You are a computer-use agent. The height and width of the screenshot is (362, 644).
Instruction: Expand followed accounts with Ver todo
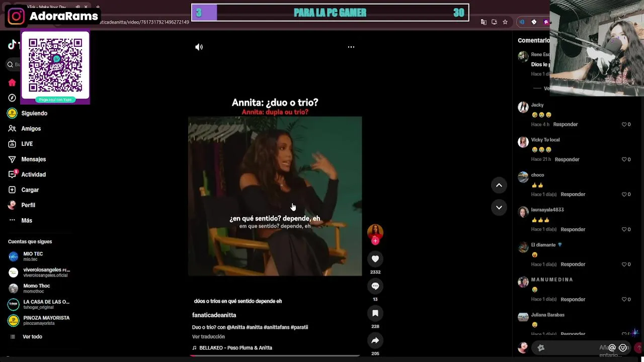[x=32, y=337]
